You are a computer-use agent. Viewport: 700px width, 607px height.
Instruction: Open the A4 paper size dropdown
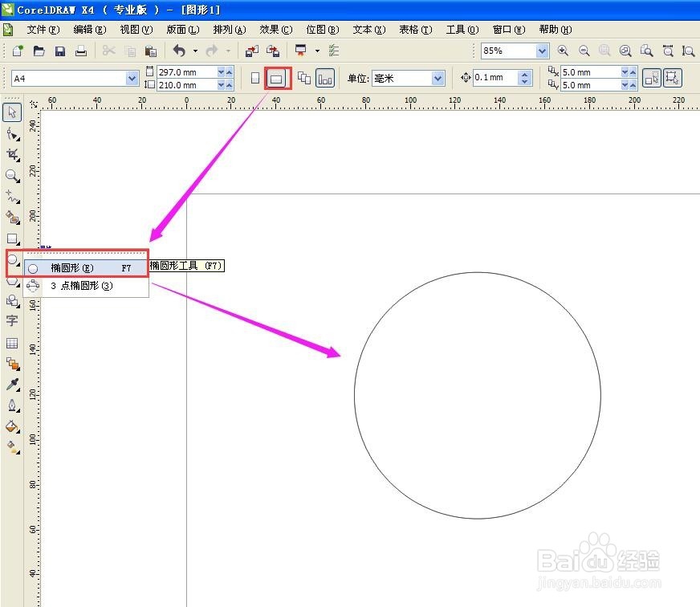132,79
